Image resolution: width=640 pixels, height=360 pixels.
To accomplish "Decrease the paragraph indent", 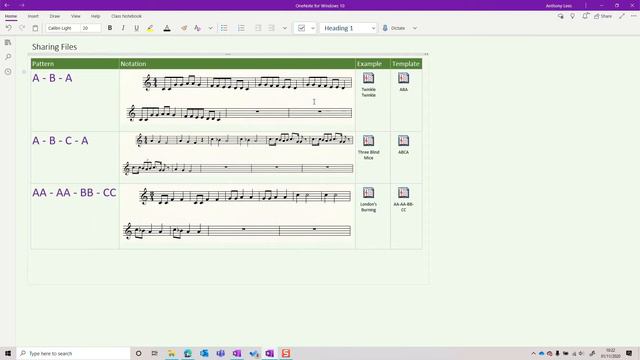I will 258,28.
